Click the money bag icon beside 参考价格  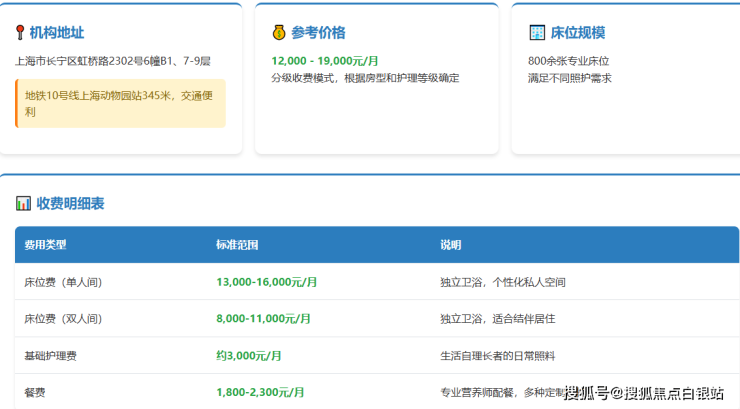click(x=279, y=33)
